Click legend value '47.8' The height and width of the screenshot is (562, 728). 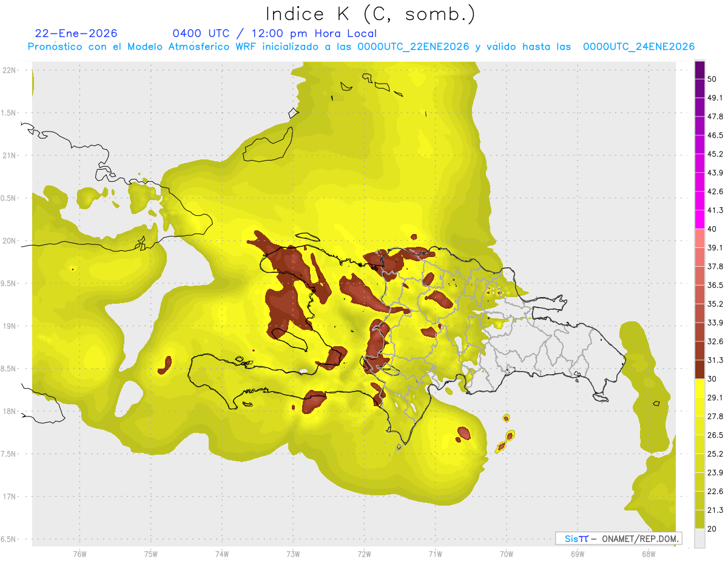tap(715, 116)
